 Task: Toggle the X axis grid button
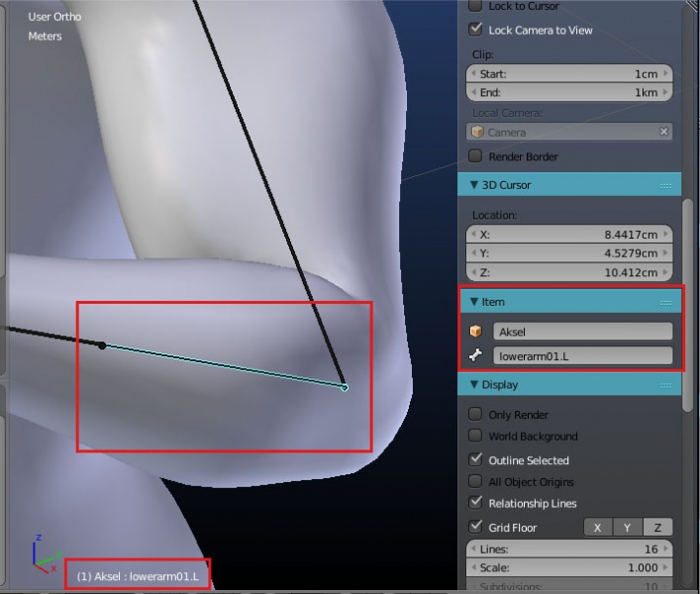pos(598,528)
